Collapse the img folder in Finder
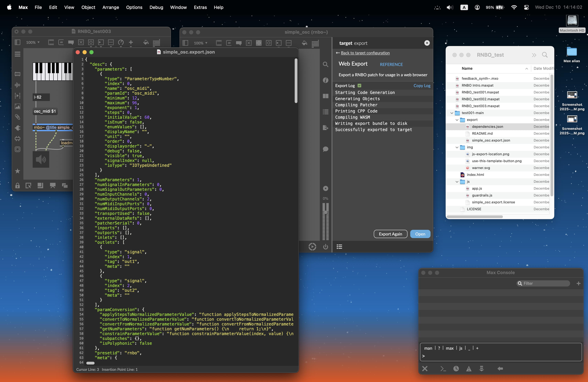 (457, 147)
